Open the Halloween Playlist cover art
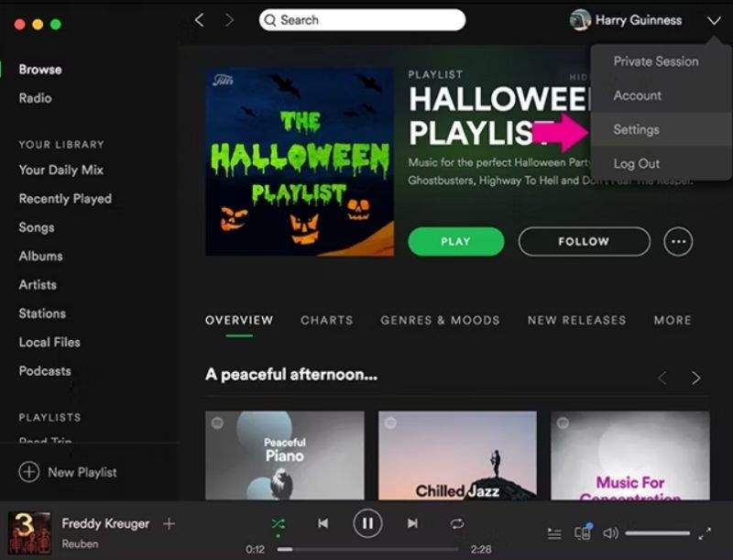733x560 pixels. click(x=300, y=162)
